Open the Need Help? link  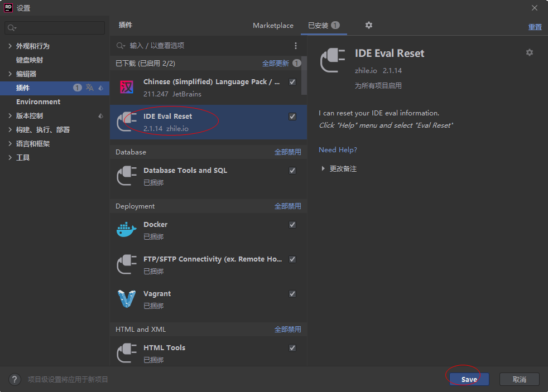click(x=338, y=150)
